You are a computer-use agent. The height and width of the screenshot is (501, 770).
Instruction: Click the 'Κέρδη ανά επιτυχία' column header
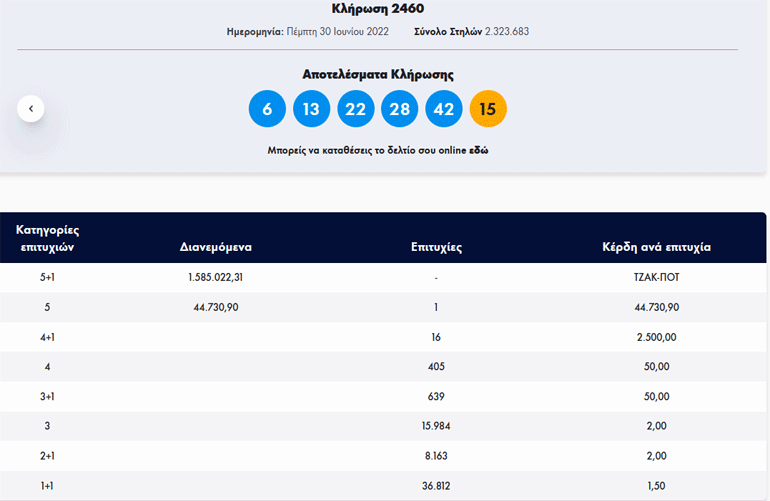pos(656,246)
